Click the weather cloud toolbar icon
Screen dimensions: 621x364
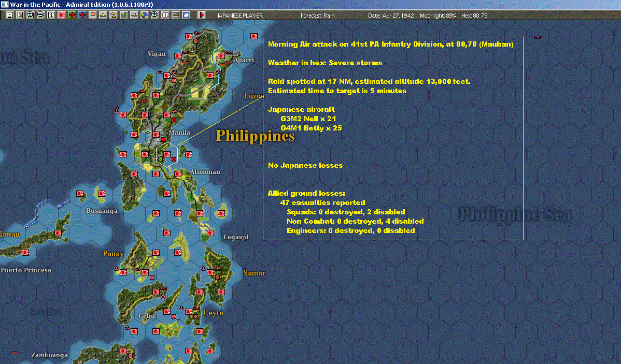(186, 15)
